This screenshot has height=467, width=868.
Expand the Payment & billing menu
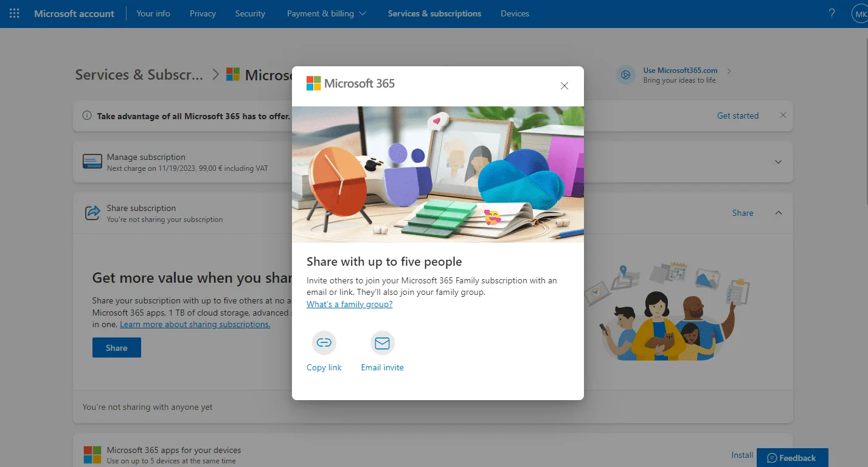tap(327, 13)
